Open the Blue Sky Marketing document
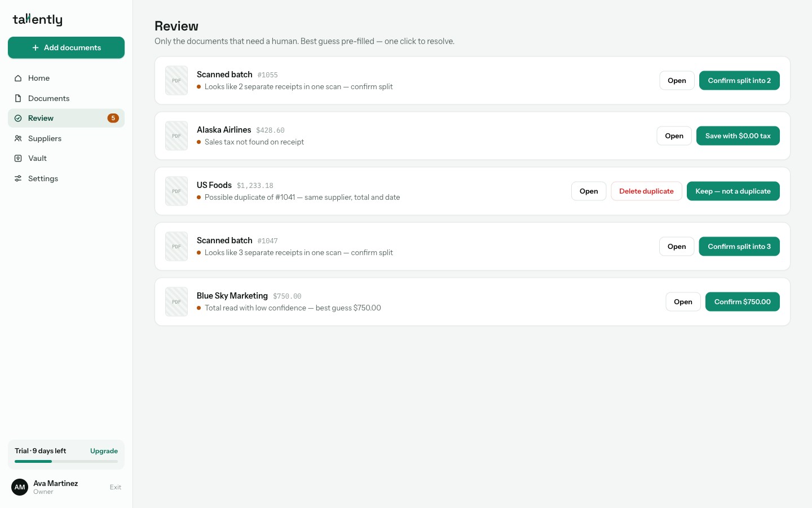Image resolution: width=812 pixels, height=508 pixels. coord(683,302)
